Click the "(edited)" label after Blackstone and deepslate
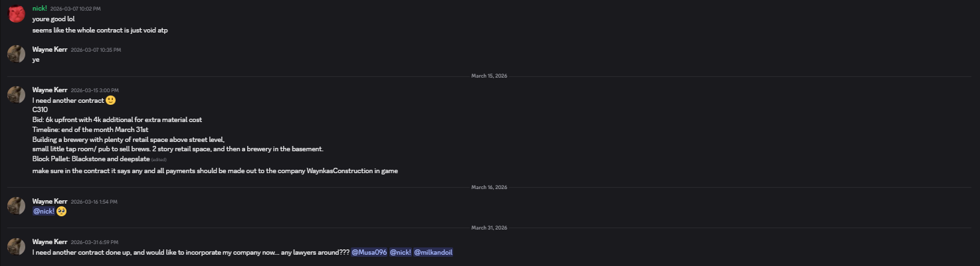Screen dimensions: 980x266 coord(159,160)
